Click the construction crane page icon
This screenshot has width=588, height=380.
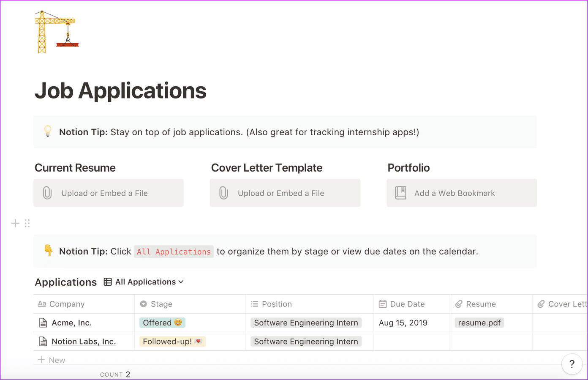(57, 32)
